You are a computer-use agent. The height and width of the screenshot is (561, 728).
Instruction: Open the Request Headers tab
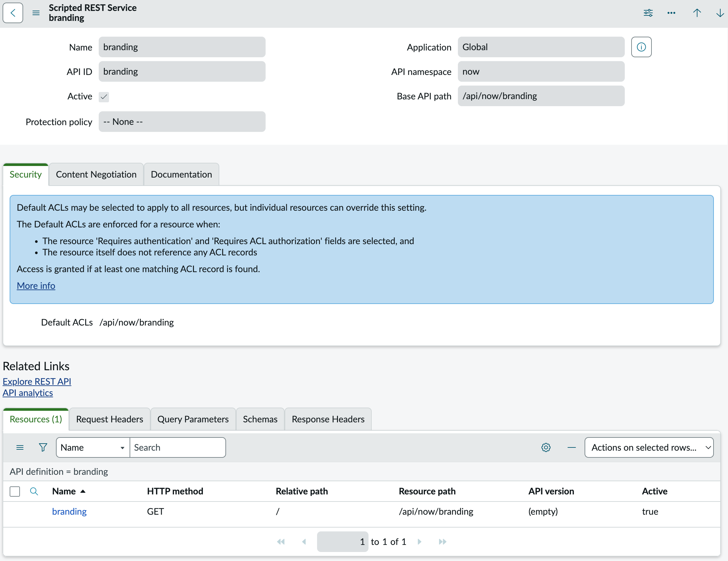[110, 419]
